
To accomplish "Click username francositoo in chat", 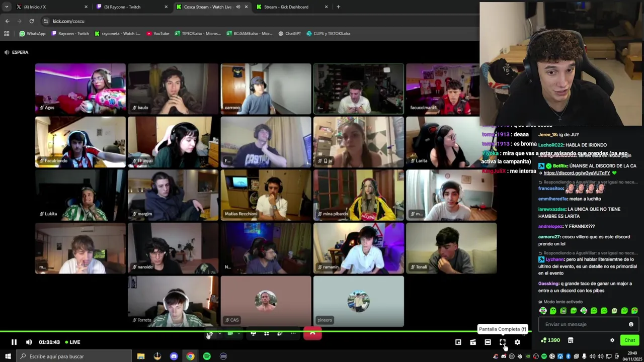I will tap(551, 189).
